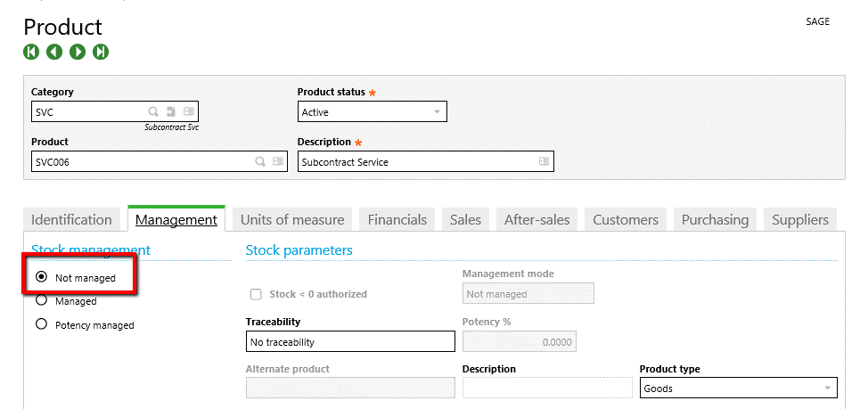Click the Category field jump-to arrow icon

(170, 111)
